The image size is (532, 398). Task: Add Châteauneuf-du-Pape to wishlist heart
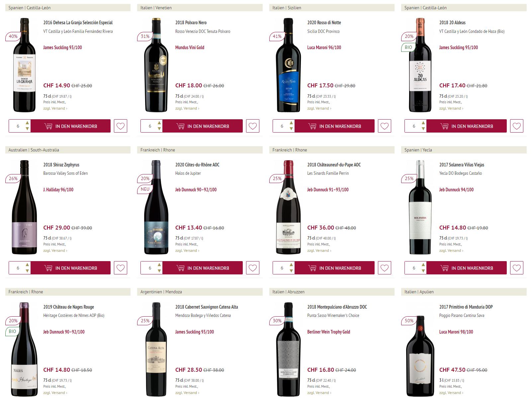tap(385, 268)
